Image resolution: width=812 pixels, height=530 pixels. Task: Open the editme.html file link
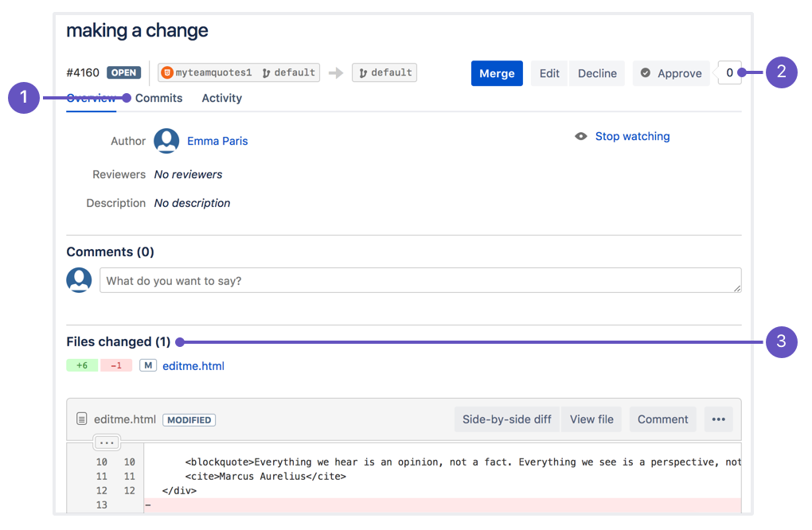click(x=193, y=365)
